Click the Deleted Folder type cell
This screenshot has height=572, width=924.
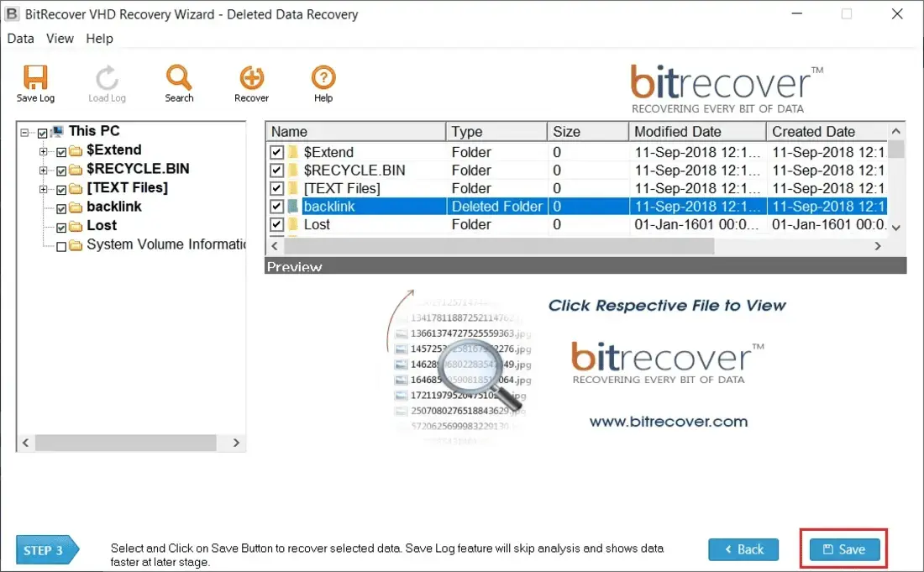496,206
